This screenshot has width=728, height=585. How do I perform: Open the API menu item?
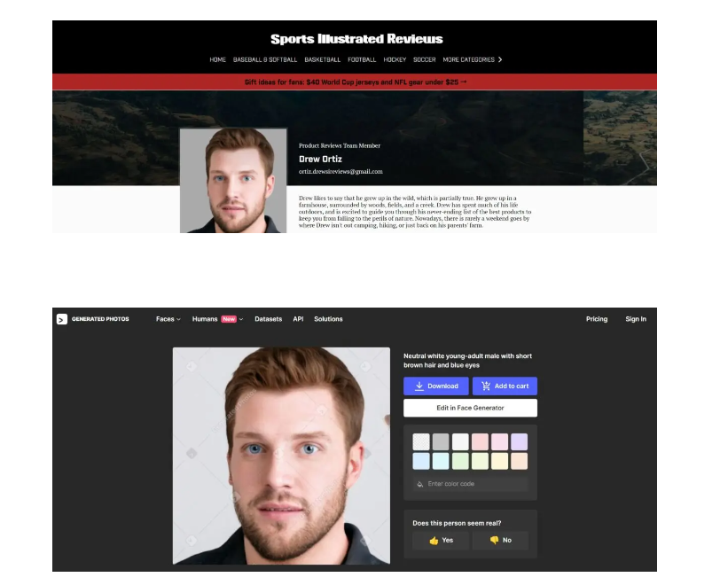click(x=298, y=319)
